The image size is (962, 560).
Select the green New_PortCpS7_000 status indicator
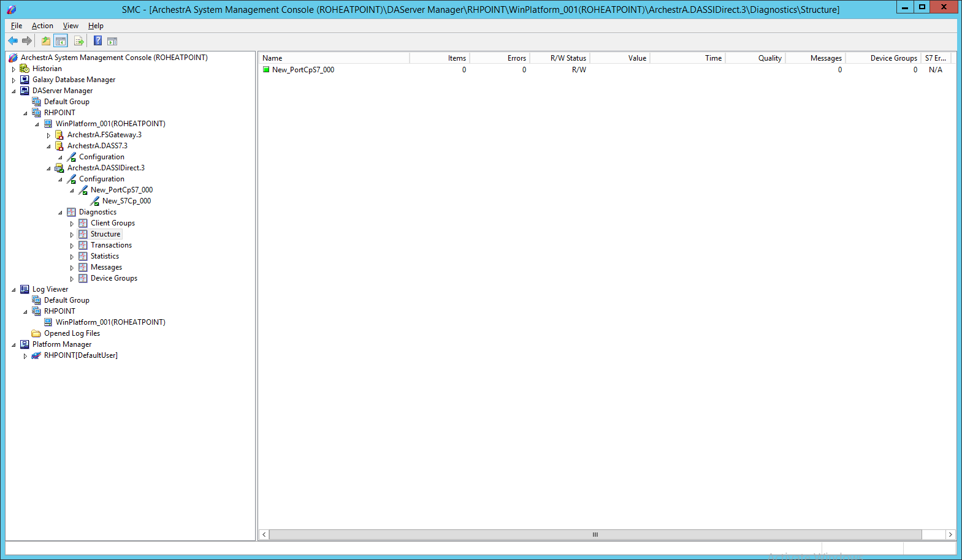(266, 70)
